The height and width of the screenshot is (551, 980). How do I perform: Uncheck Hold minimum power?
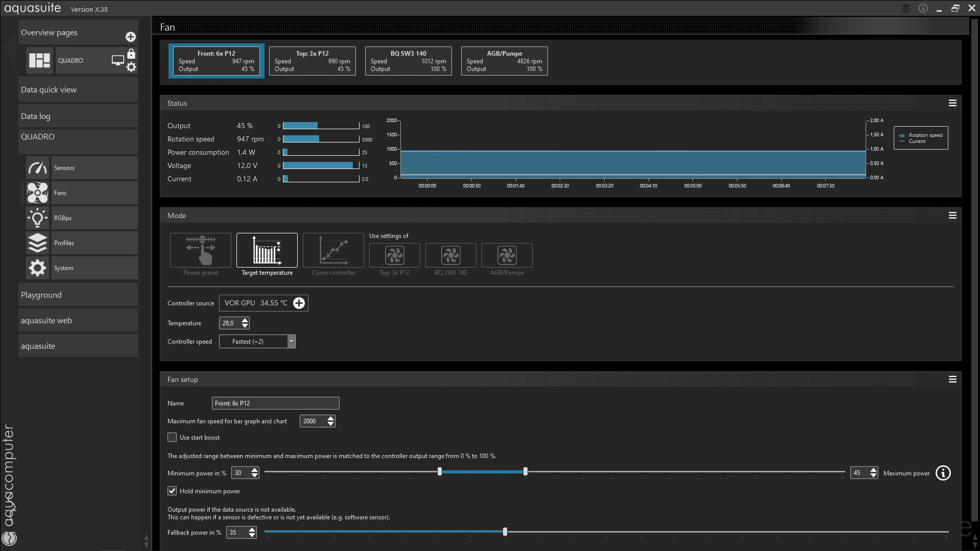(x=172, y=491)
